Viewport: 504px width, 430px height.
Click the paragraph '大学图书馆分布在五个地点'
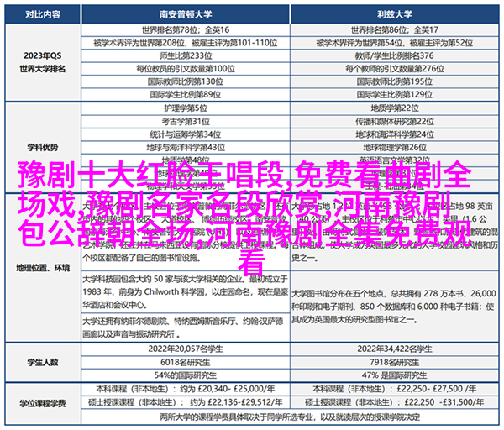tap(395, 307)
